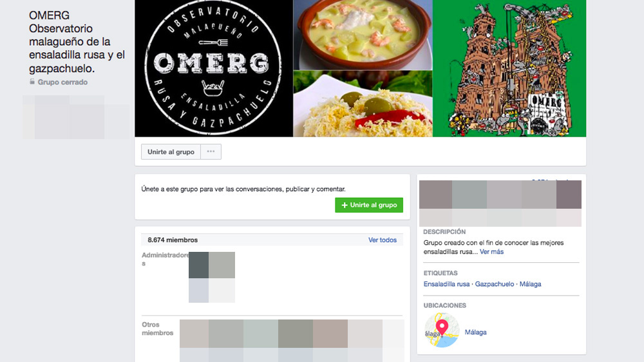Open the green cathedral illustration
Screen dimensions: 644x362
coord(509,68)
